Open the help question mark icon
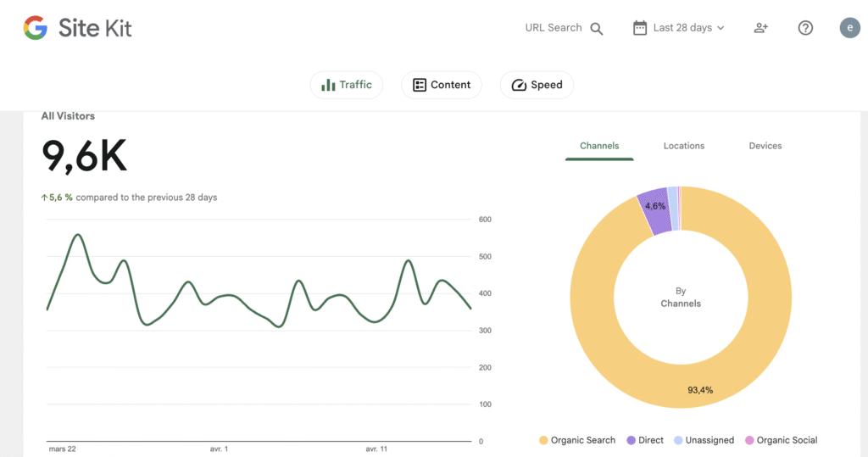The image size is (868, 457). tap(805, 28)
